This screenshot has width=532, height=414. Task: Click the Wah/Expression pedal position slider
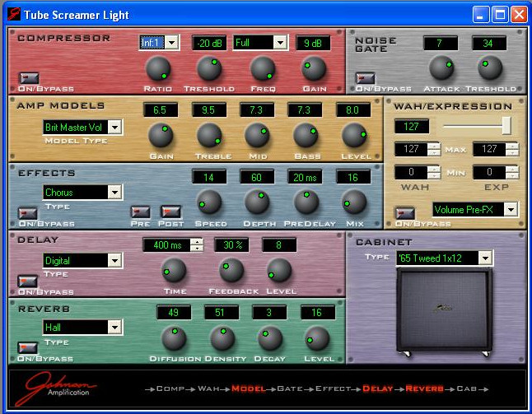coord(506,126)
